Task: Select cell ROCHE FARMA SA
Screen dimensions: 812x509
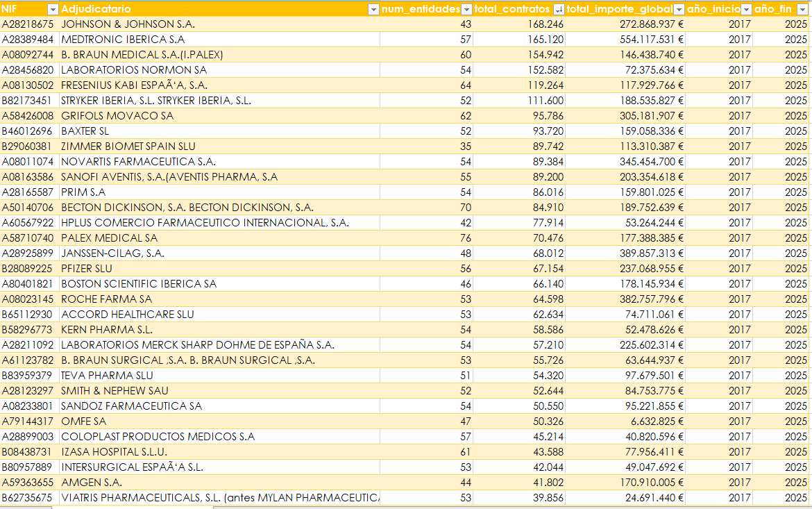Action: 219,299
